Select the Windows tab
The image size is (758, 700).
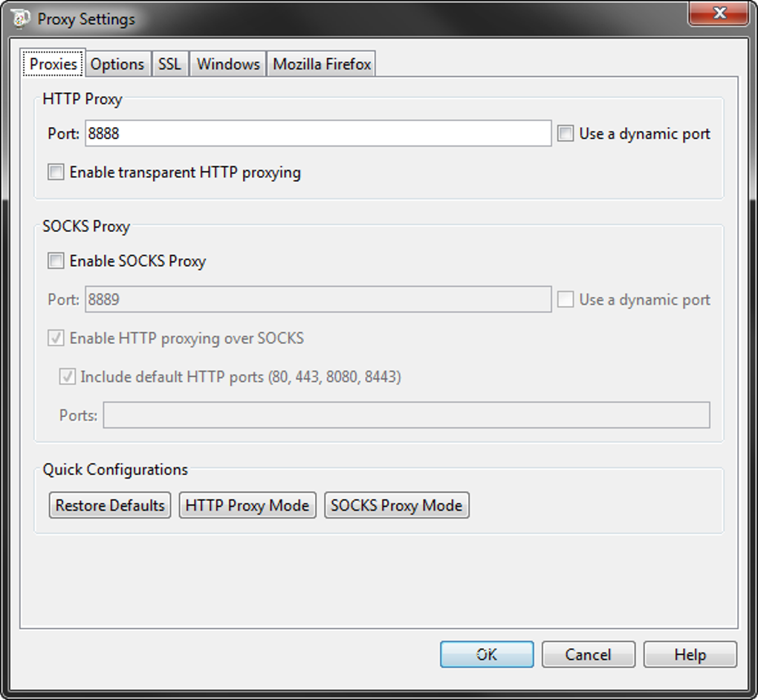click(x=228, y=64)
